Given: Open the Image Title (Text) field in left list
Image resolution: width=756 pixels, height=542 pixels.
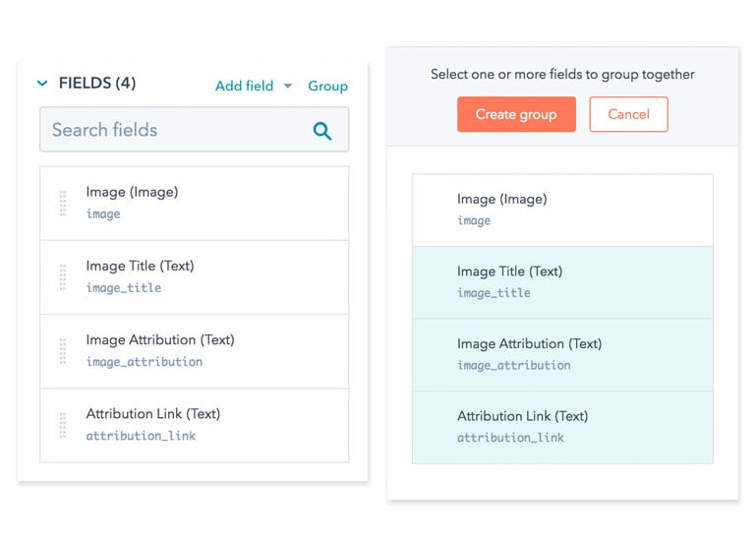Looking at the screenshot, I should pos(195,277).
